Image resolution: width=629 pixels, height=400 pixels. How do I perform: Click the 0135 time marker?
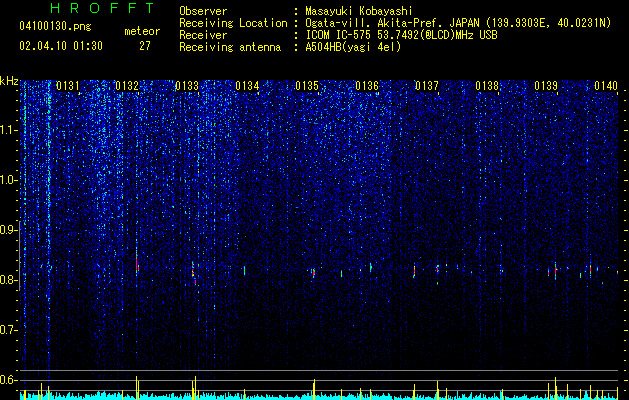[x=307, y=85]
